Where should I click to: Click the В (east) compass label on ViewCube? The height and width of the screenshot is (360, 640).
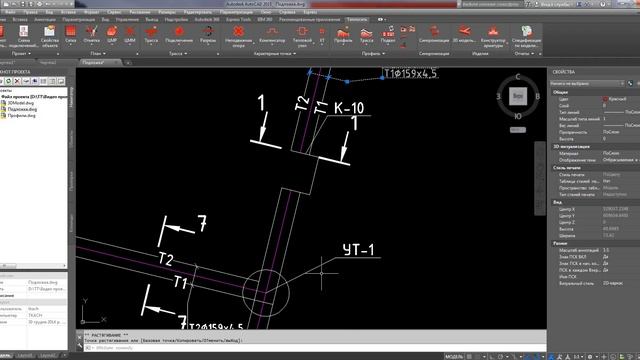click(x=538, y=97)
